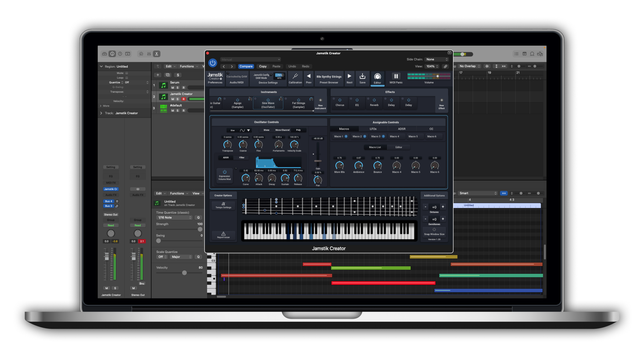The image size is (644, 358).
Task: Open Macro editor Editor tab
Action: point(399,147)
